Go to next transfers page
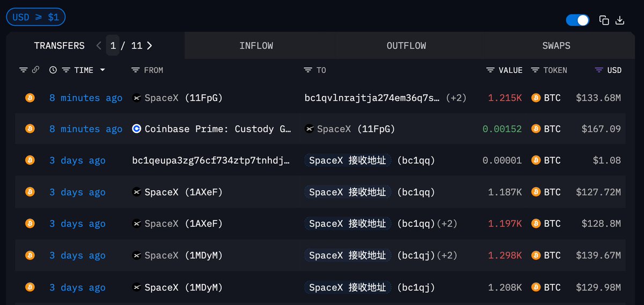Viewport: 644px width, 305px height. click(150, 46)
